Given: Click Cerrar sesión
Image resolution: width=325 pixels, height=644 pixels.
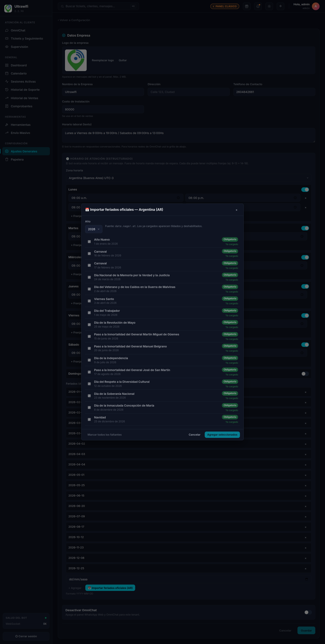Looking at the screenshot, I should tap(26, 636).
